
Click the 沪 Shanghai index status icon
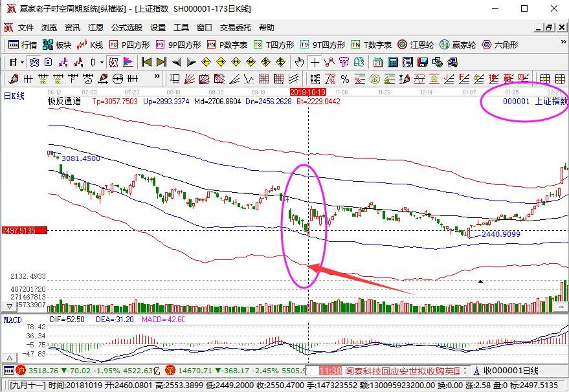pos(20,370)
